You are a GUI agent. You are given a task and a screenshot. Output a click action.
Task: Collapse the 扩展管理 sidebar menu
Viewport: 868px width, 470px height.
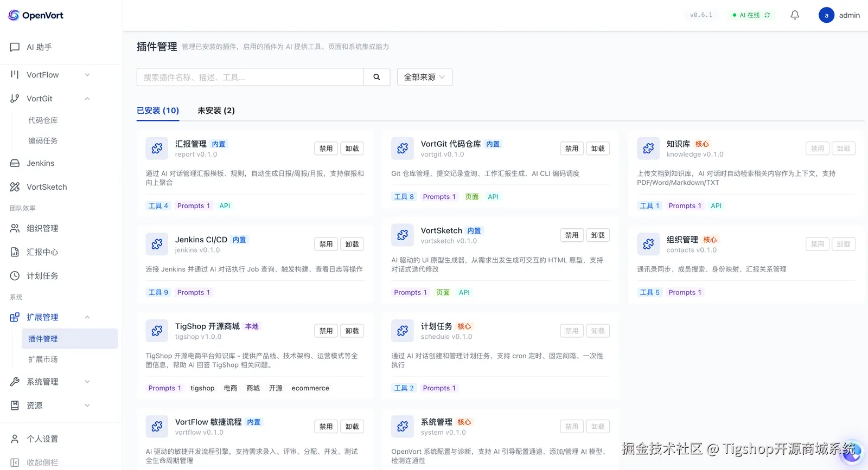tap(87, 317)
